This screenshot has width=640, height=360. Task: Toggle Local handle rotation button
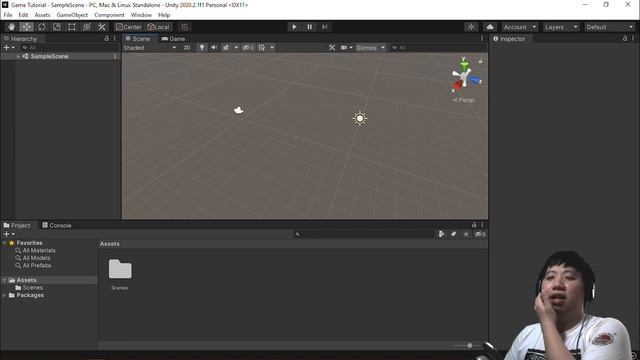pyautogui.click(x=158, y=27)
